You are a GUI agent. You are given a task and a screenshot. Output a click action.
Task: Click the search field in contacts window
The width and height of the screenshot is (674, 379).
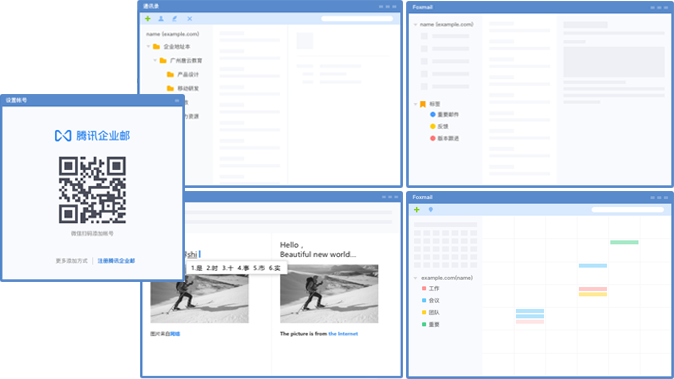coord(357,18)
